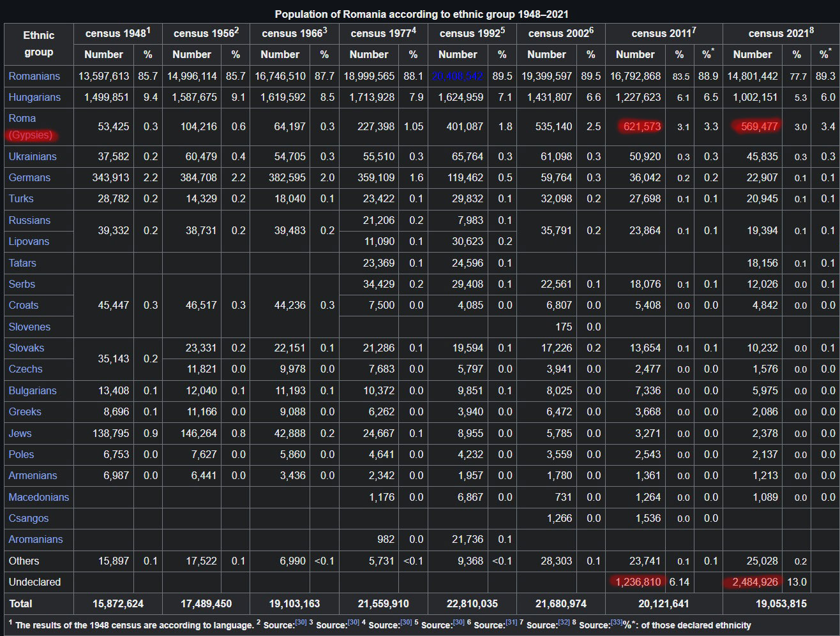The image size is (840, 636).
Task: Select Jews 1956 number 146,264
Action: (199, 433)
